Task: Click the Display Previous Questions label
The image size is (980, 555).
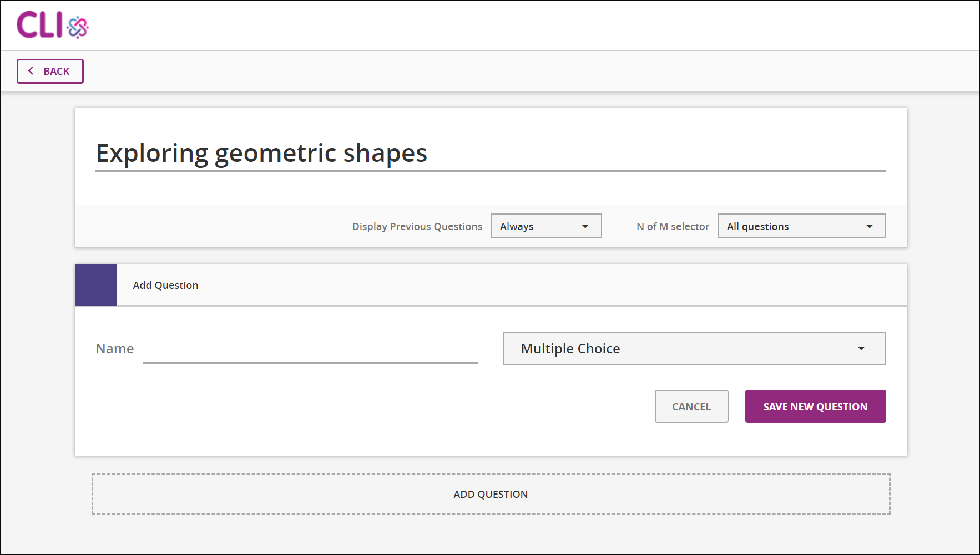Action: tap(416, 226)
